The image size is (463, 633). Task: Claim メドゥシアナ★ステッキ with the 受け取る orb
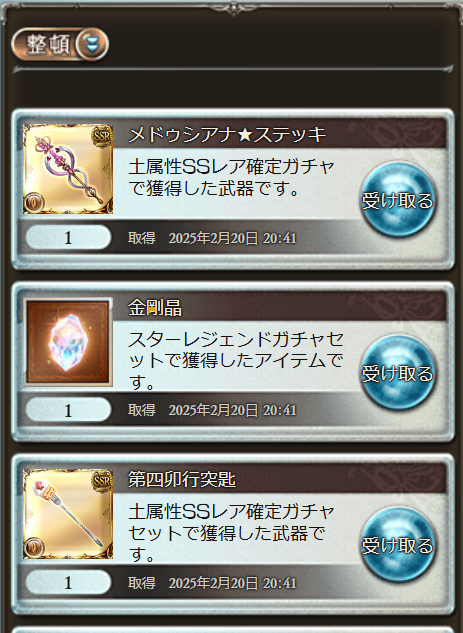pos(397,200)
